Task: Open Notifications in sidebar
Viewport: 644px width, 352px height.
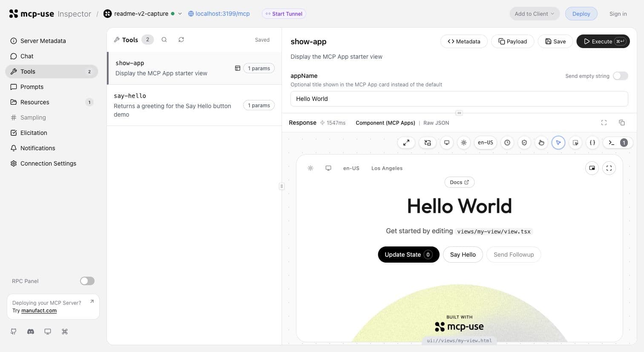Action: (52, 148)
